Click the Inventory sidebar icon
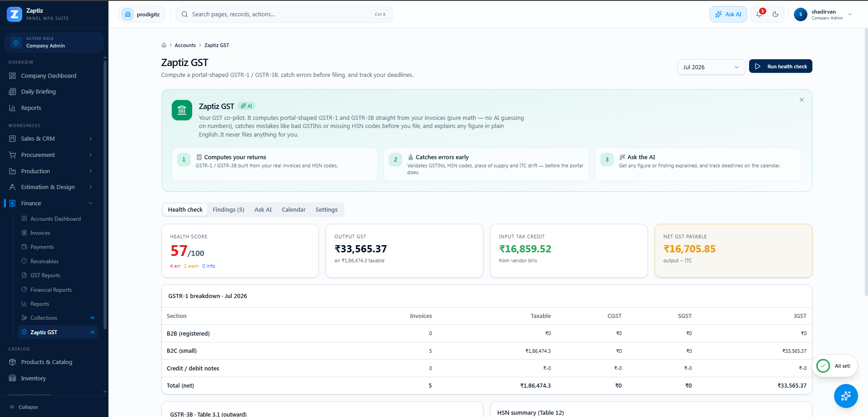 pyautogui.click(x=13, y=379)
